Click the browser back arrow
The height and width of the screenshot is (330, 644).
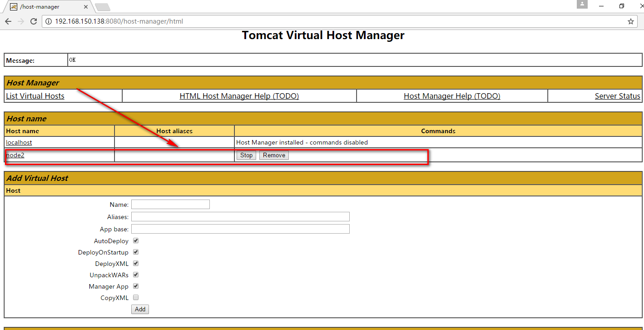tap(8, 21)
